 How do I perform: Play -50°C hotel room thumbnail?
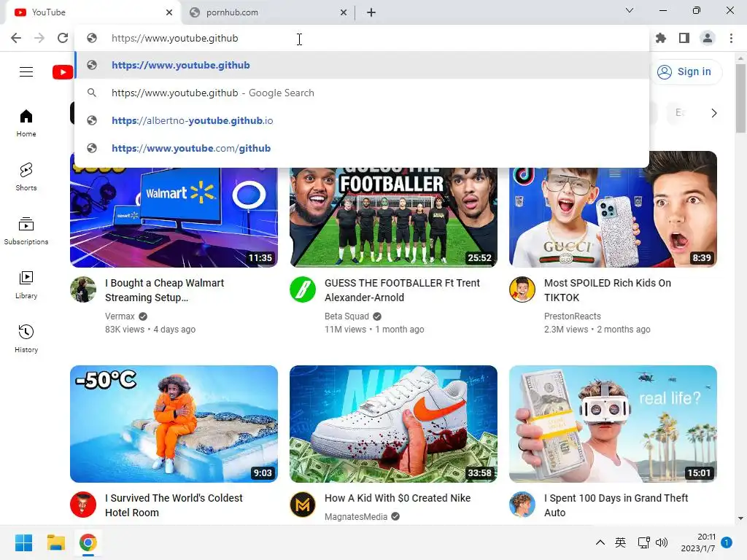pyautogui.click(x=174, y=424)
